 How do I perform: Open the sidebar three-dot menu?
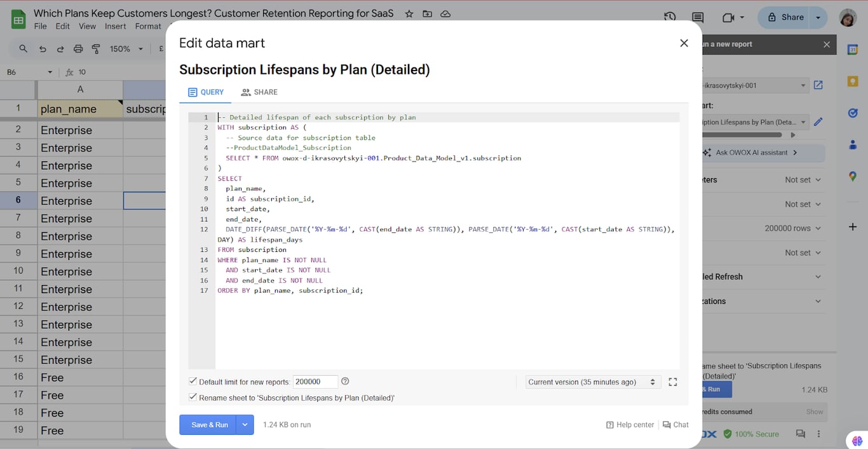pyautogui.click(x=818, y=434)
